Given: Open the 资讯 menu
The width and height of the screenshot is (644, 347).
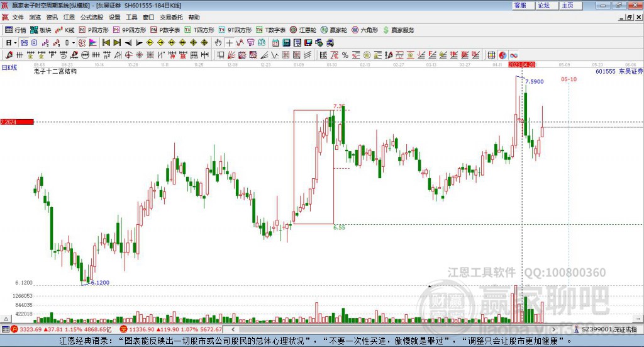Looking at the screenshot, I should (x=52, y=17).
